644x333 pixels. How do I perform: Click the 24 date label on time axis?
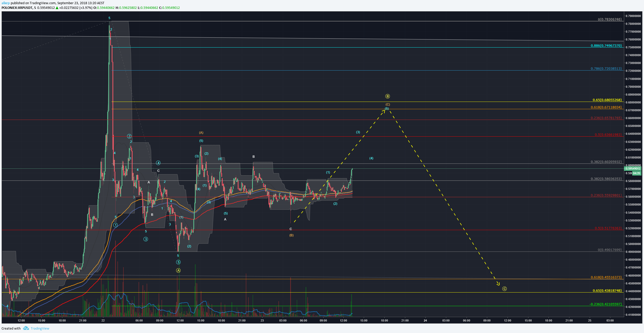[425, 320]
